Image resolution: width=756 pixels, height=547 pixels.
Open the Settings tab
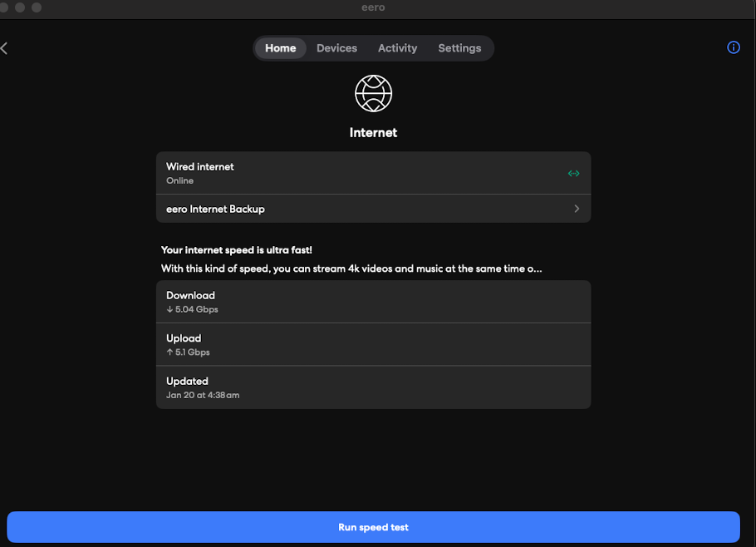[459, 48]
